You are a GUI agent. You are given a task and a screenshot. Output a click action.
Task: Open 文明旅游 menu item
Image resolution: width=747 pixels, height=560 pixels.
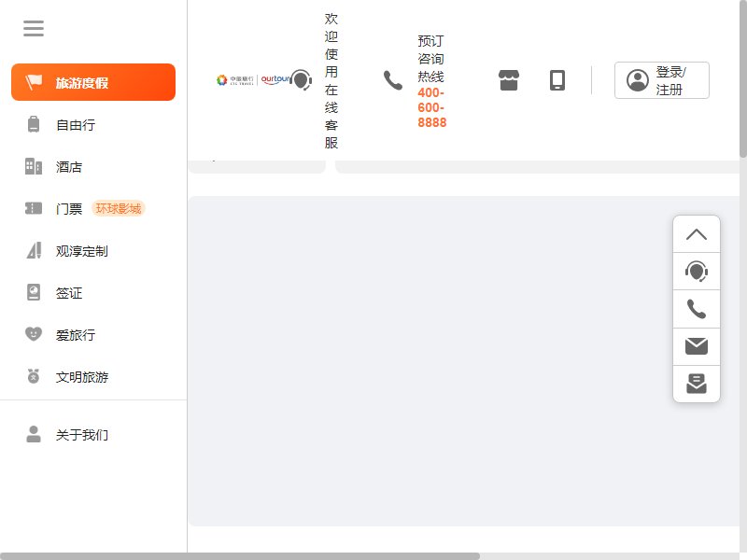93,376
